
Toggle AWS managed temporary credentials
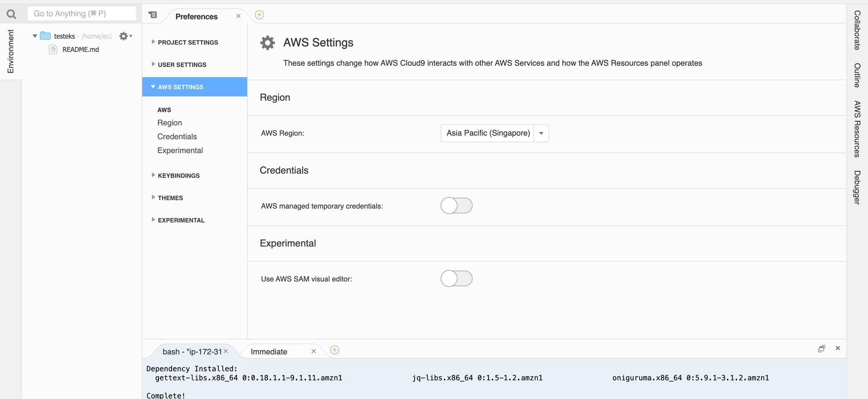pyautogui.click(x=456, y=206)
